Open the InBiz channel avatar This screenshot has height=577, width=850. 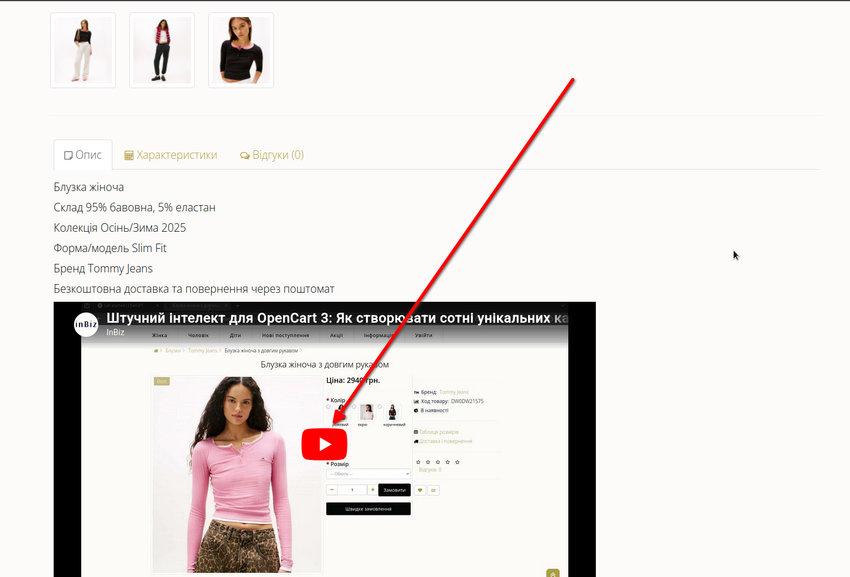(x=86, y=324)
